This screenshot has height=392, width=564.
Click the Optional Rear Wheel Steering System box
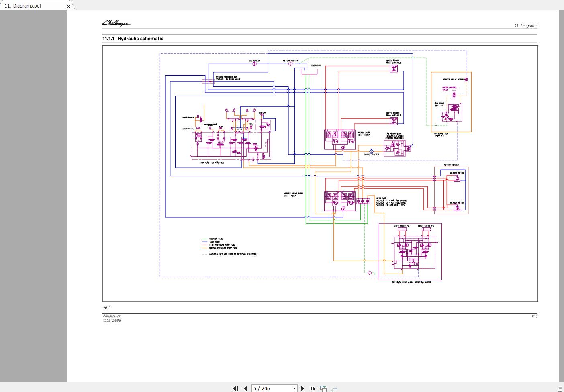click(410, 251)
